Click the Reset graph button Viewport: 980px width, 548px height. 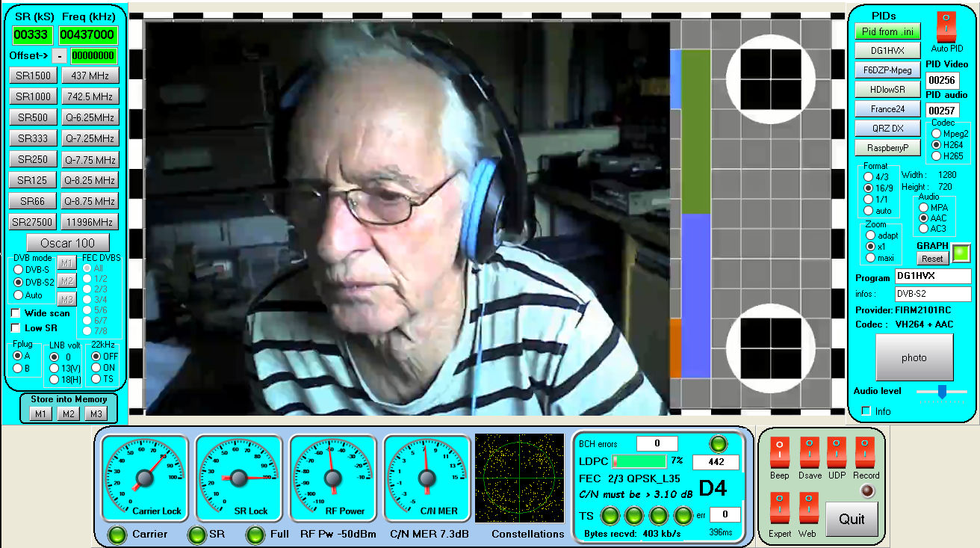click(x=932, y=259)
